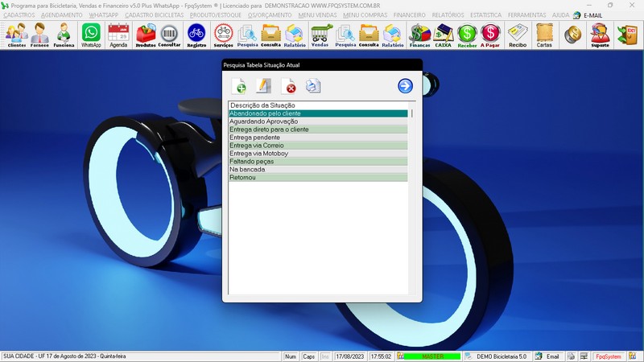Click the blue arrow exit button
The image size is (644, 362).
(x=405, y=86)
